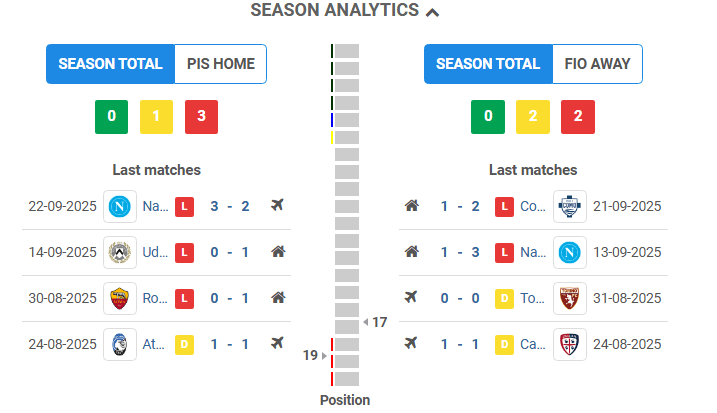Click the left green wins box
The width and height of the screenshot is (717, 413).
(112, 117)
